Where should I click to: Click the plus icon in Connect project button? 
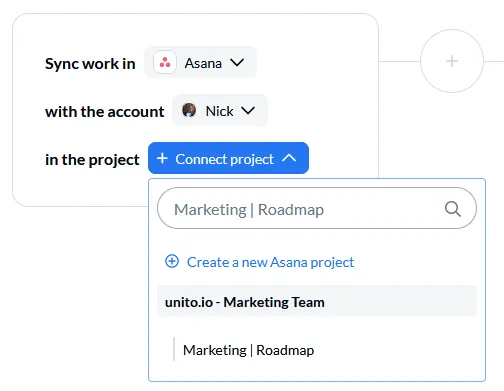pyautogui.click(x=162, y=158)
